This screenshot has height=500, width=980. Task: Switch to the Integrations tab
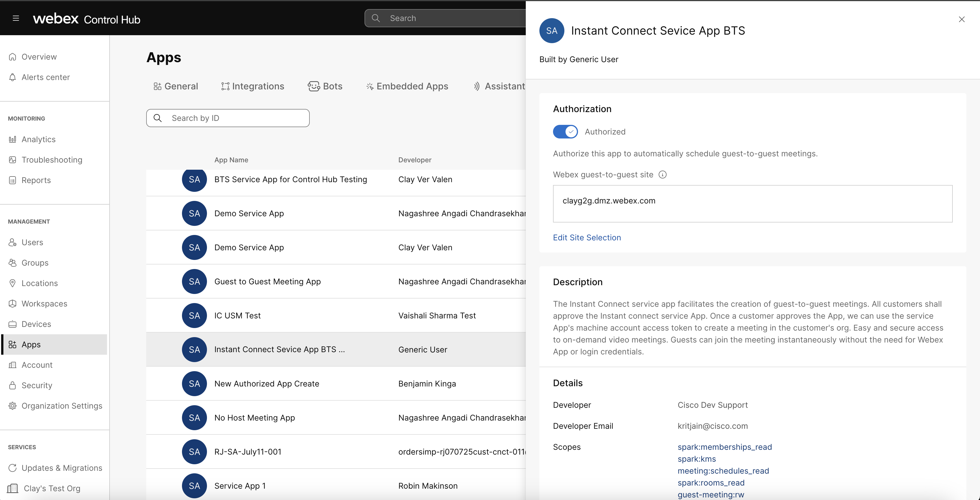[x=253, y=86]
